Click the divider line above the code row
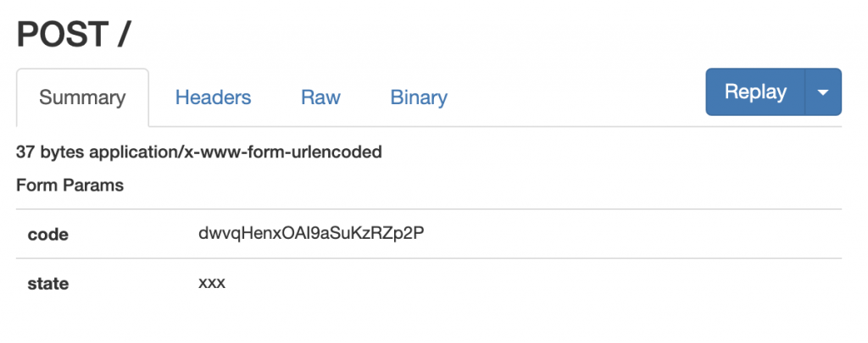This screenshot has height=343, width=868. coord(429,209)
